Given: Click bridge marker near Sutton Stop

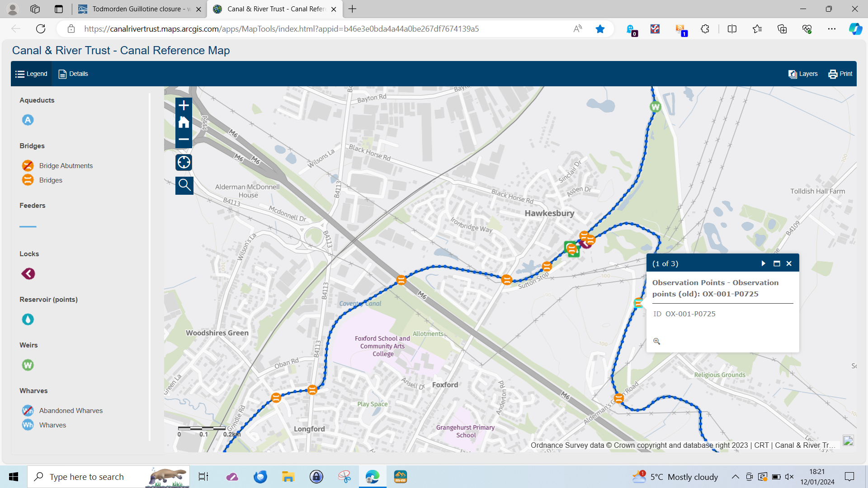Looking at the screenshot, I should tap(547, 266).
